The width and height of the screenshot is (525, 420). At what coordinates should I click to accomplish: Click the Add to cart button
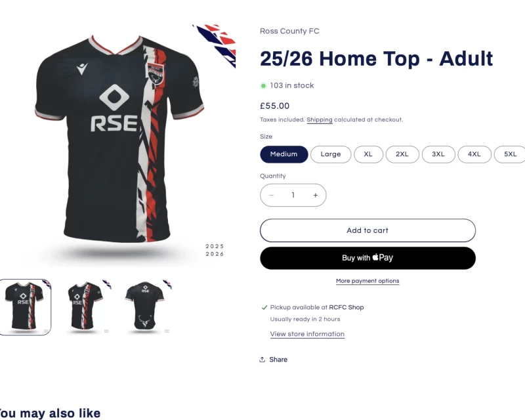367,230
